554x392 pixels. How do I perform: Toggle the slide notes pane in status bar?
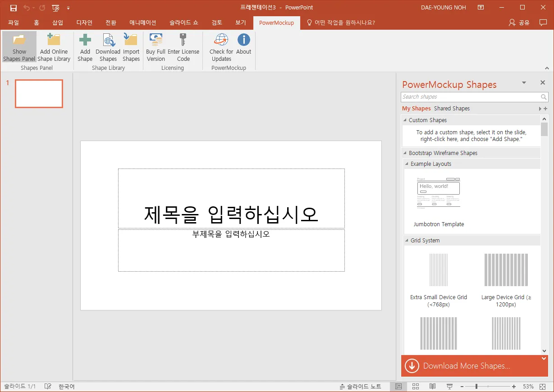pyautogui.click(x=360, y=387)
